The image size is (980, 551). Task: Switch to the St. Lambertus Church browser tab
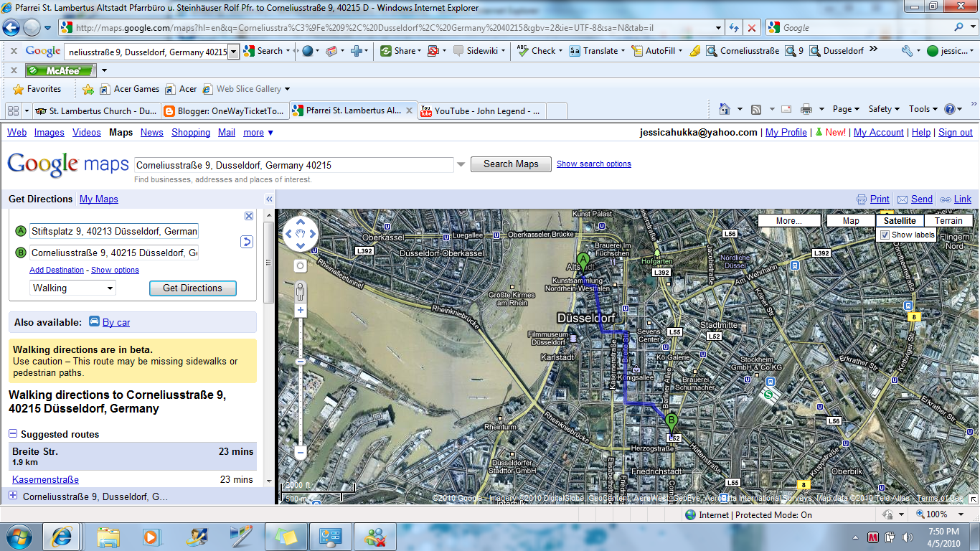96,110
